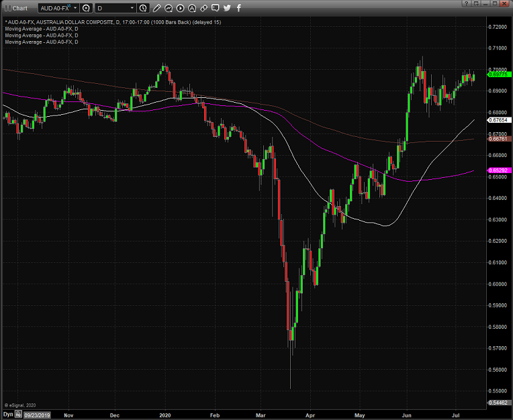The image size is (513, 420).
Task: Click the bar replay play icon
Action: point(180,8)
